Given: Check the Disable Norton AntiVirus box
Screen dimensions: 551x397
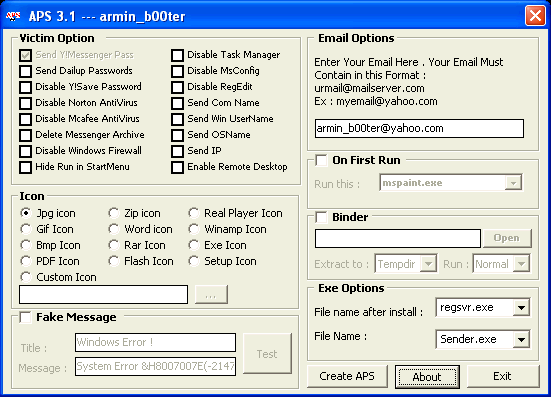Looking at the screenshot, I should pos(26,103).
